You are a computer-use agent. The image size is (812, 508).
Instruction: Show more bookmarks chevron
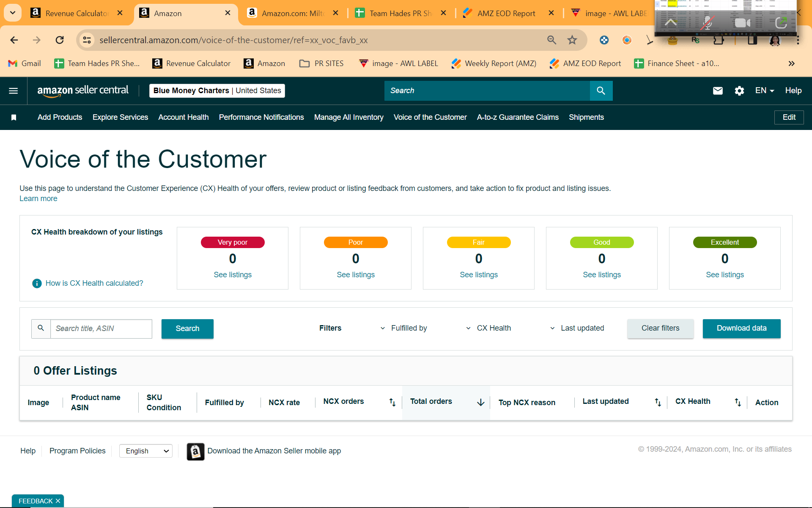tap(792, 63)
